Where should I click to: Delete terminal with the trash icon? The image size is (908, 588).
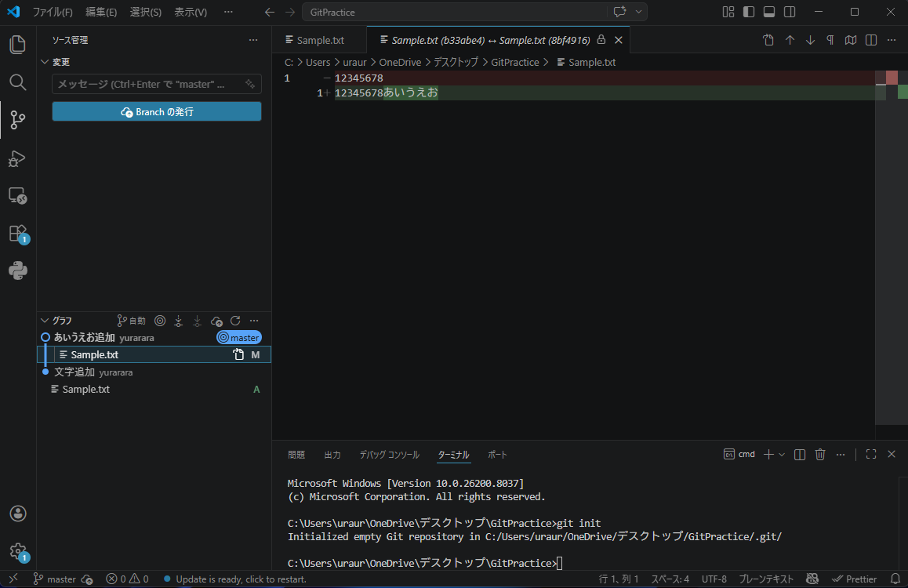coord(820,454)
